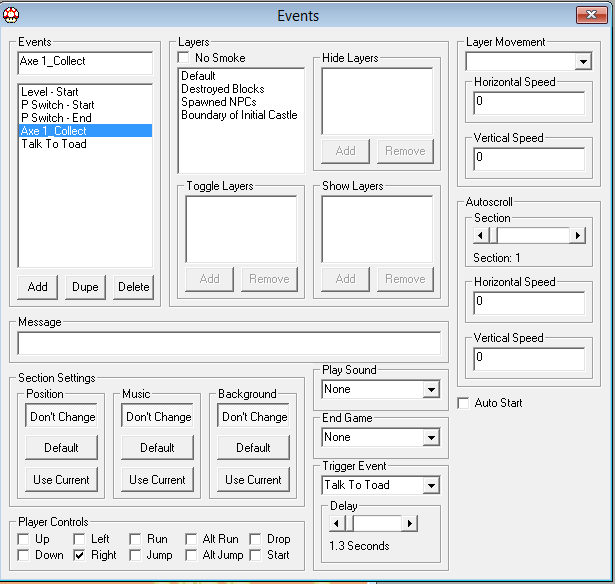
Task: Enable the Alt Jump control checkbox
Action: 191,555
